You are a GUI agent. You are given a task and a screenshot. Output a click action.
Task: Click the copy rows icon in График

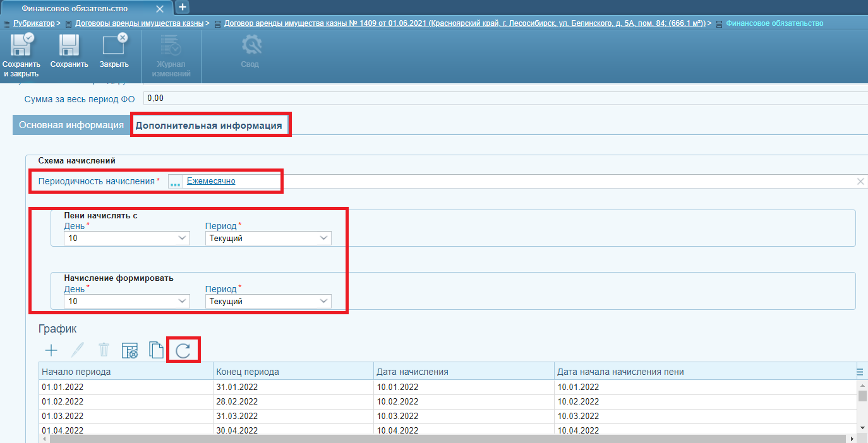tap(155, 350)
